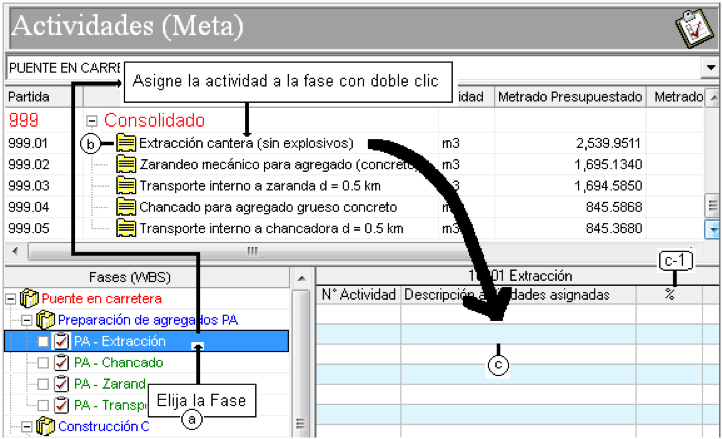Click the Puente en carretera project icon
This screenshot has width=722, height=439.
(29, 298)
